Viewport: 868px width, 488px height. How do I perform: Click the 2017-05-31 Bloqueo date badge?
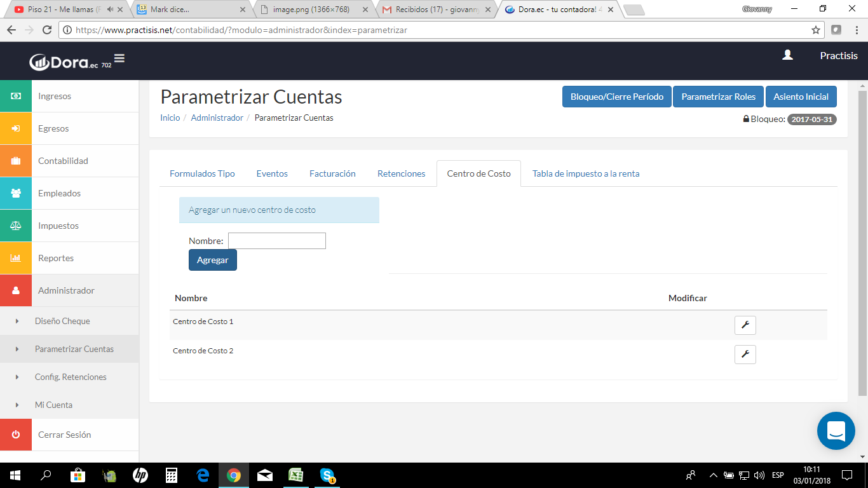[812, 119]
